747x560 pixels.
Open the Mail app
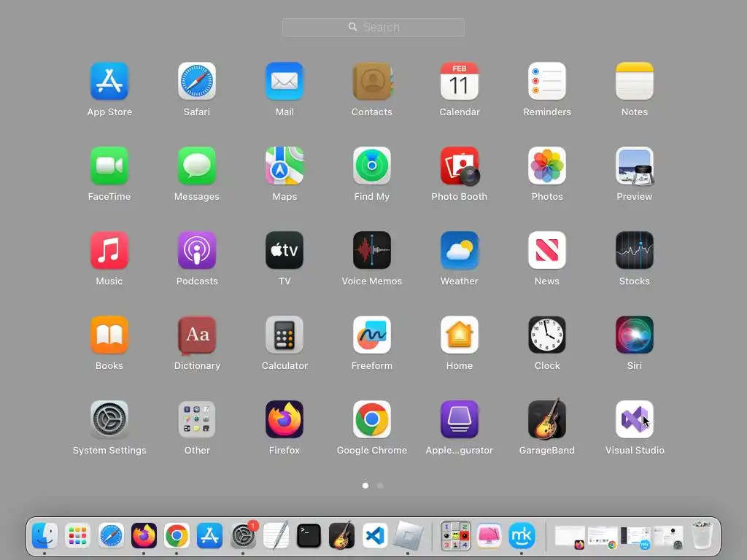285,81
